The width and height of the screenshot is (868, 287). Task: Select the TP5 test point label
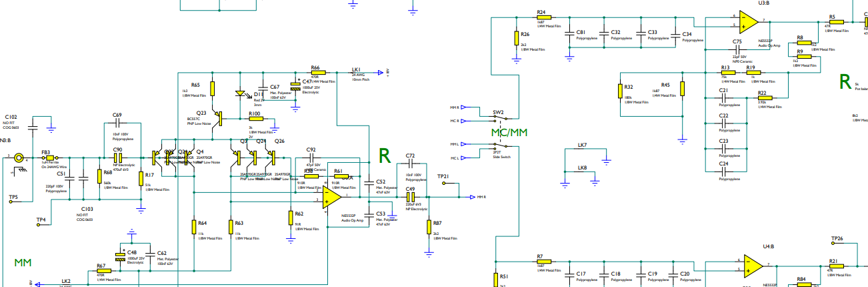pos(14,196)
